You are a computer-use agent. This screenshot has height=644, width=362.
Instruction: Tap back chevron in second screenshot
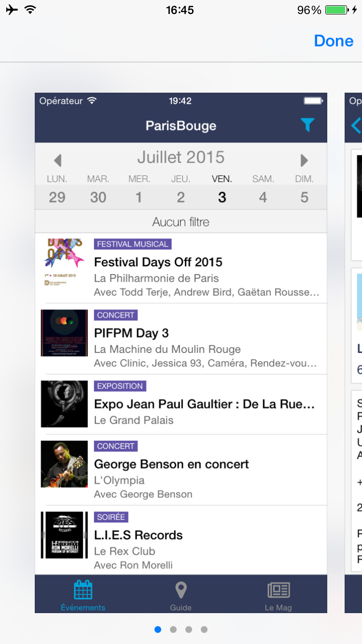pos(356,126)
